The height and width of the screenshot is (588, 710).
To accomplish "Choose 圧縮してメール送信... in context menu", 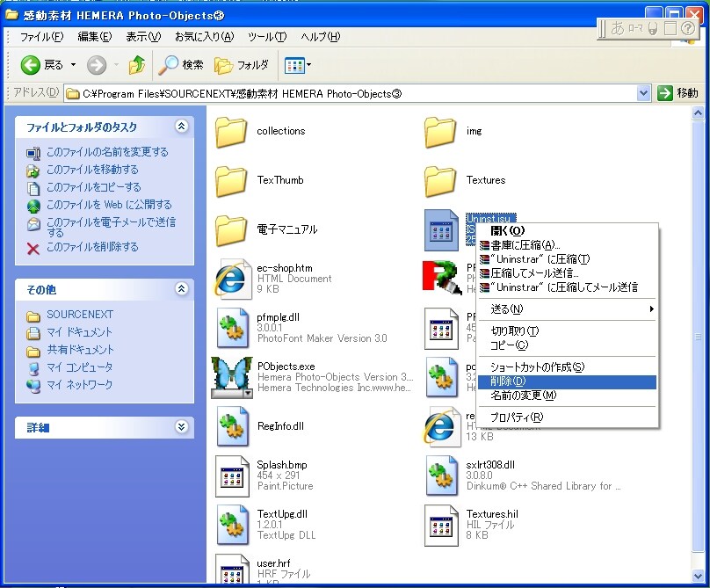I will pos(567,273).
